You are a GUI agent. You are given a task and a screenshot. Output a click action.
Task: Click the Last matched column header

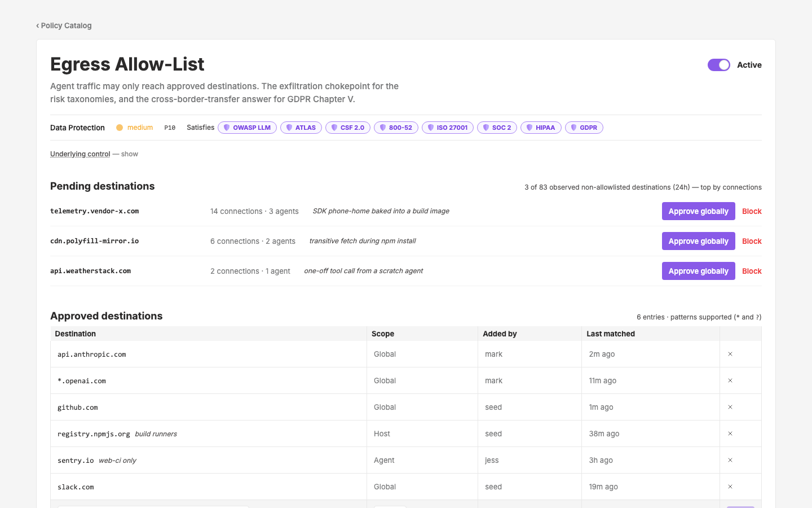651,334
